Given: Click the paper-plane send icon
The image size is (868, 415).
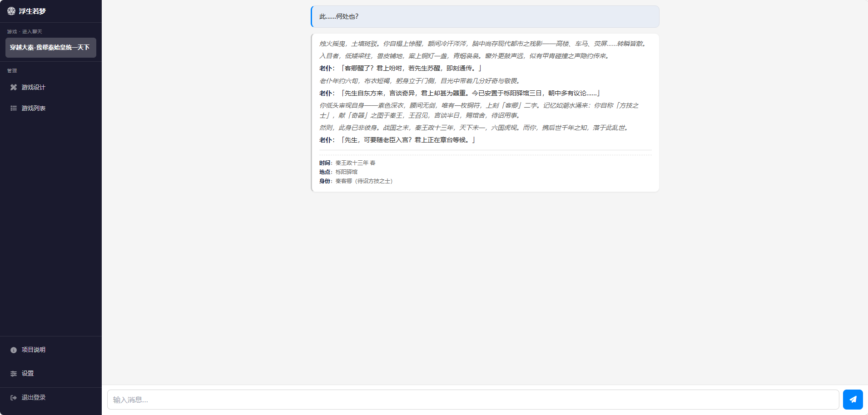Looking at the screenshot, I should (853, 399).
